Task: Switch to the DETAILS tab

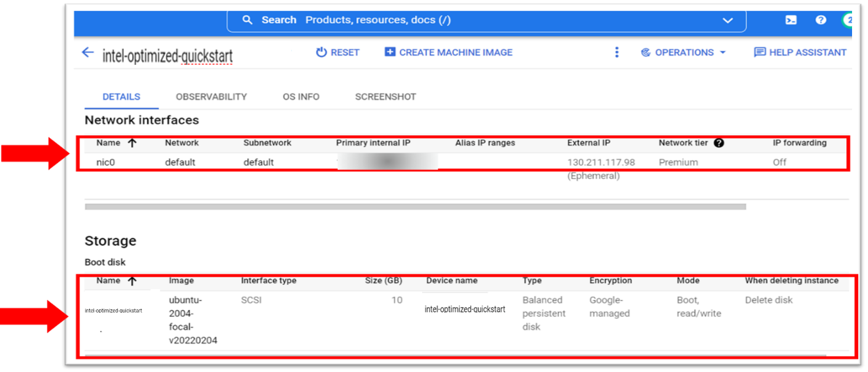Action: [x=121, y=97]
